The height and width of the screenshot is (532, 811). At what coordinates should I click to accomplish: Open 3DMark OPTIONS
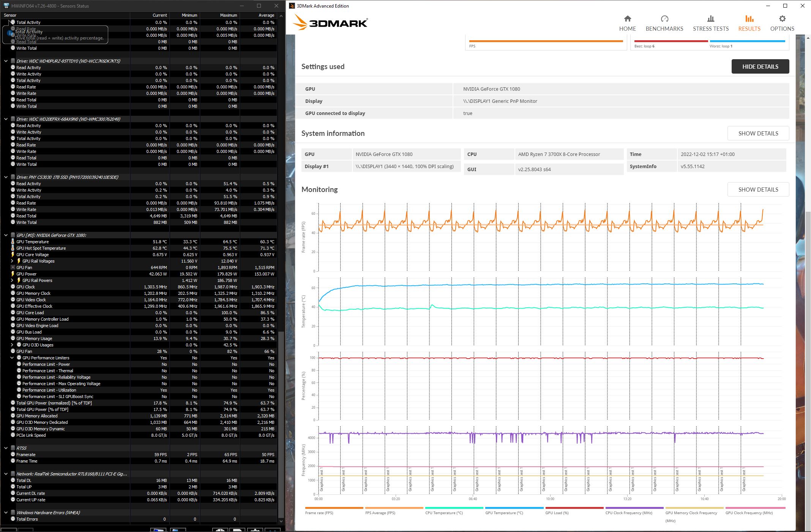click(782, 23)
